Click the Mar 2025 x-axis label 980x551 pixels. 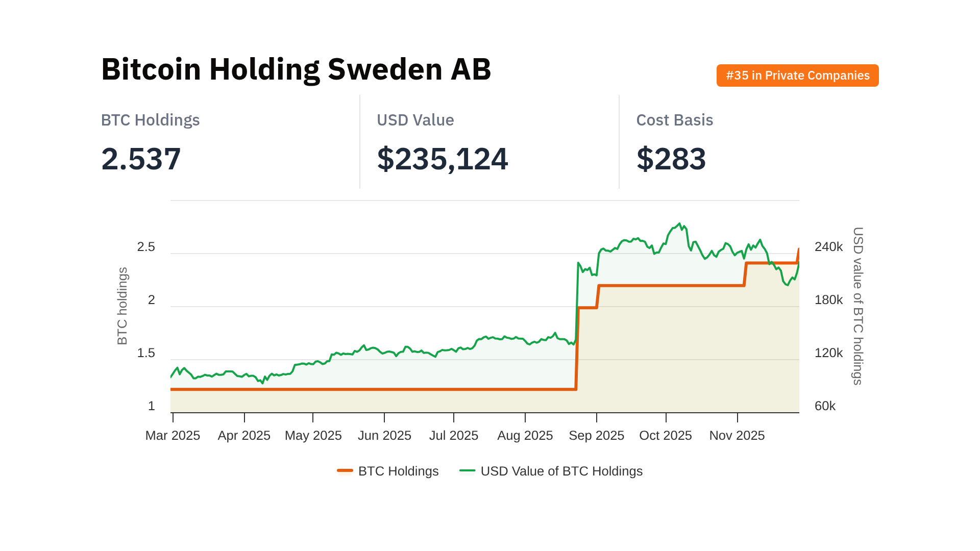173,435
